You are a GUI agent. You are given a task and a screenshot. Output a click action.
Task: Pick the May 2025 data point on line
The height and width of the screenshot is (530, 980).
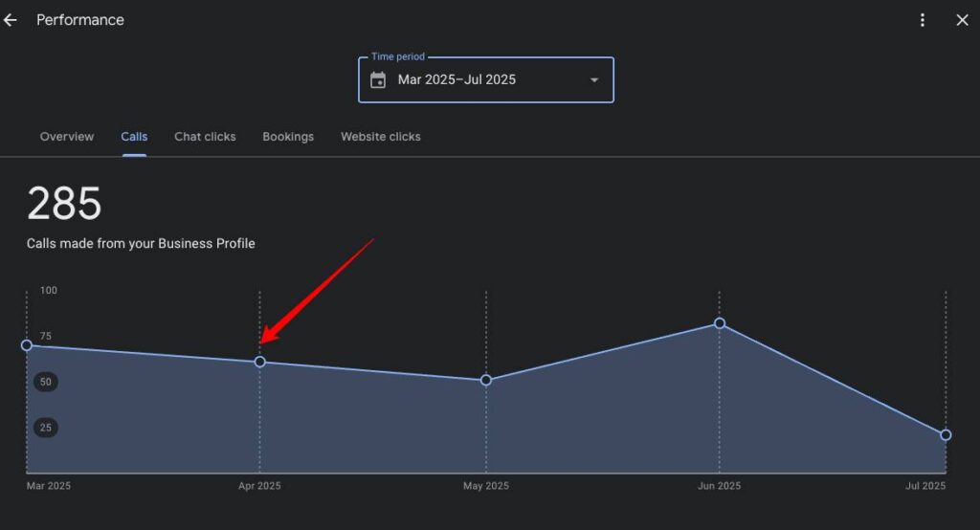[486, 380]
